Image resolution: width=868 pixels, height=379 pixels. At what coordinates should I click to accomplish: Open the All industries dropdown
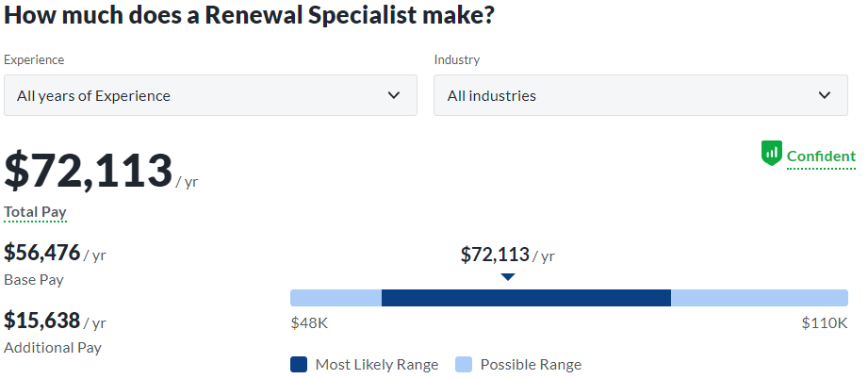641,95
